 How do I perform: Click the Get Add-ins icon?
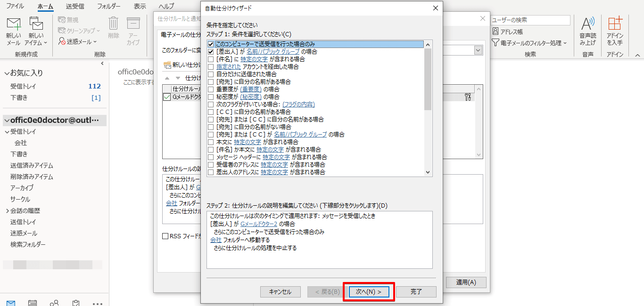(x=614, y=24)
